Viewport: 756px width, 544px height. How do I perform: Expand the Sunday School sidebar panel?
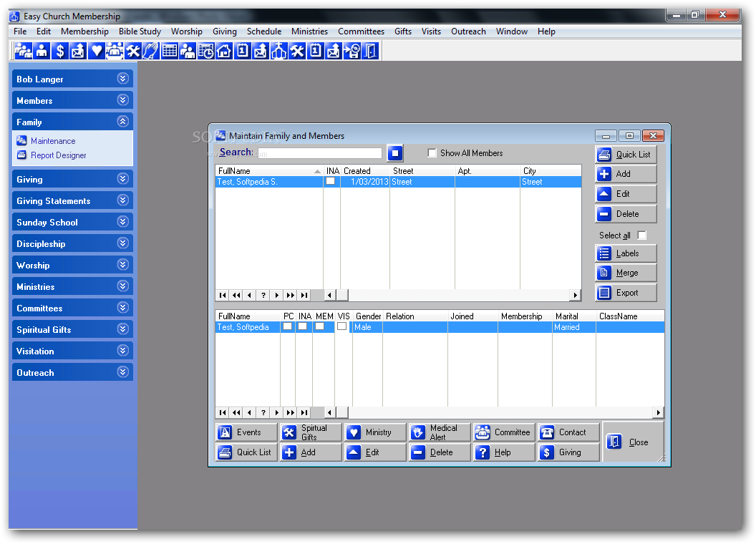pos(72,222)
